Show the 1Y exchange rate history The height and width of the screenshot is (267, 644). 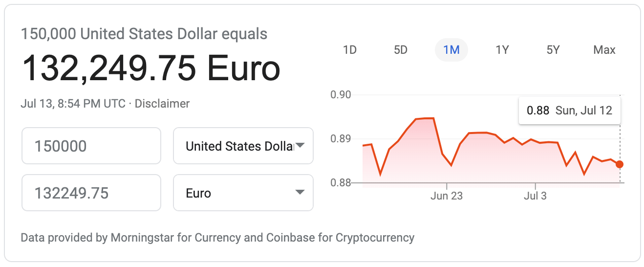click(x=502, y=50)
